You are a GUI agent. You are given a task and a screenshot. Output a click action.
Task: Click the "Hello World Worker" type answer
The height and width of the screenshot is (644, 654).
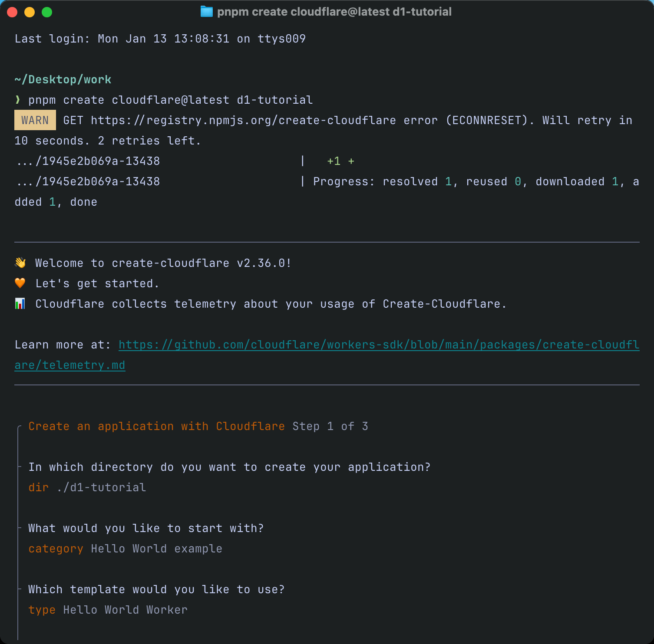pos(125,610)
